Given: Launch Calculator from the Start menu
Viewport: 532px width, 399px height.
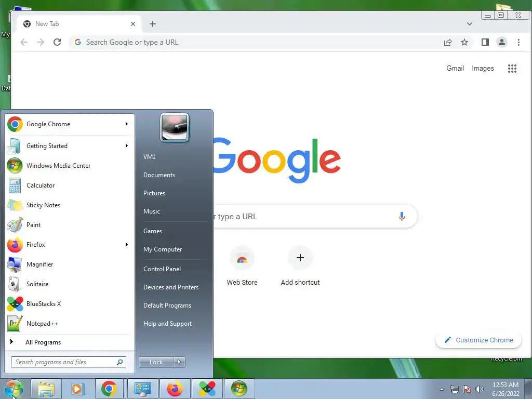Looking at the screenshot, I should tap(70, 185).
